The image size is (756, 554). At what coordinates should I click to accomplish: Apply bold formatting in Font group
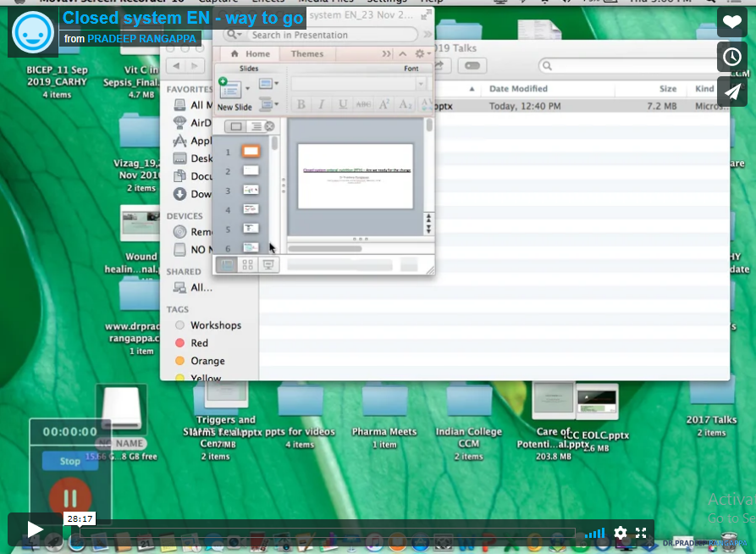[x=301, y=104]
